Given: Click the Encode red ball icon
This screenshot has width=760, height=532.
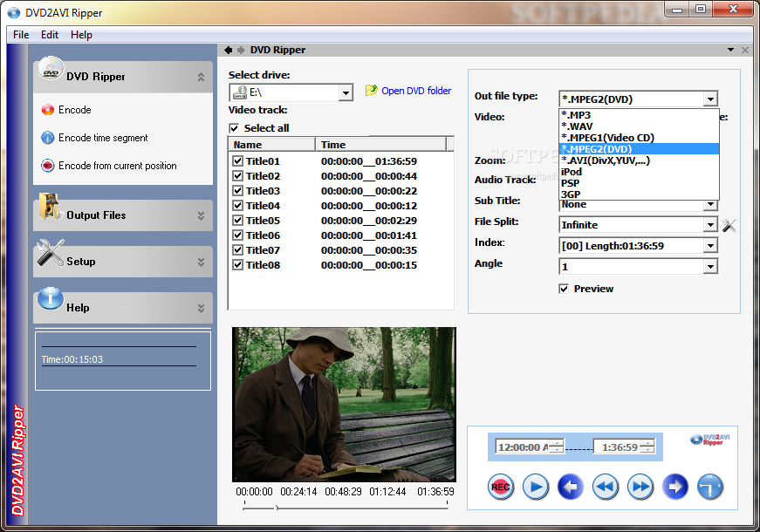Looking at the screenshot, I should (x=47, y=110).
